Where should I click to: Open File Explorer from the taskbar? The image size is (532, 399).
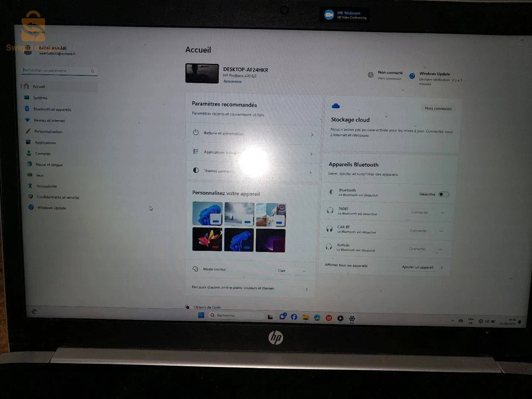point(306,317)
